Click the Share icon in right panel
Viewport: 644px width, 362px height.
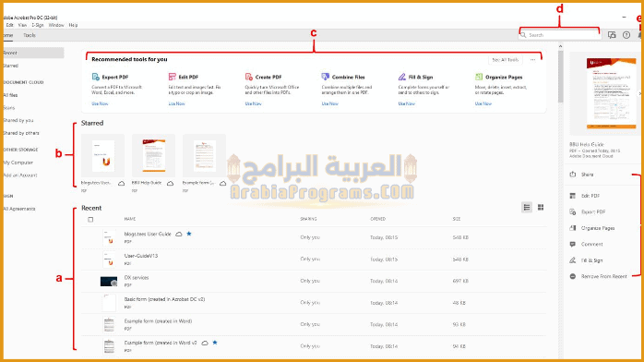[x=573, y=175]
